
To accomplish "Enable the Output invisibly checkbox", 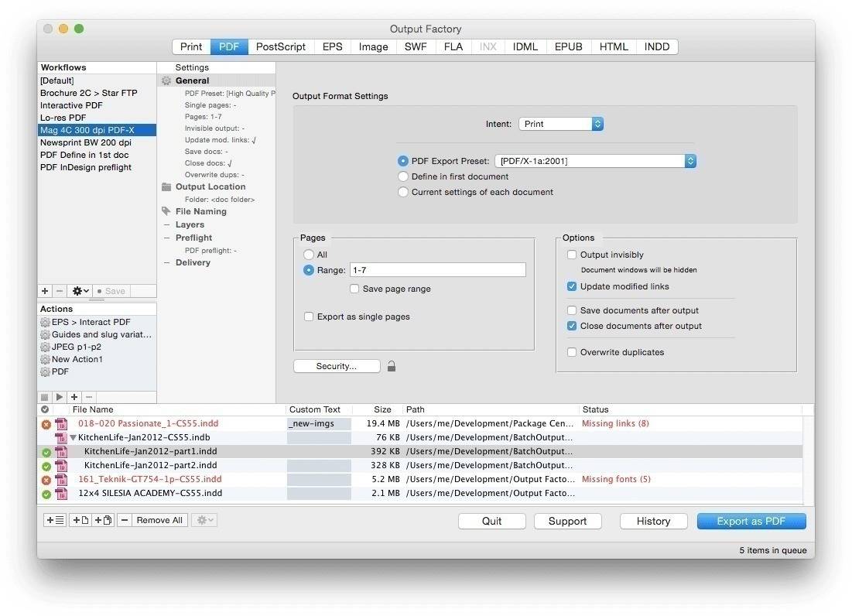I will pos(572,255).
